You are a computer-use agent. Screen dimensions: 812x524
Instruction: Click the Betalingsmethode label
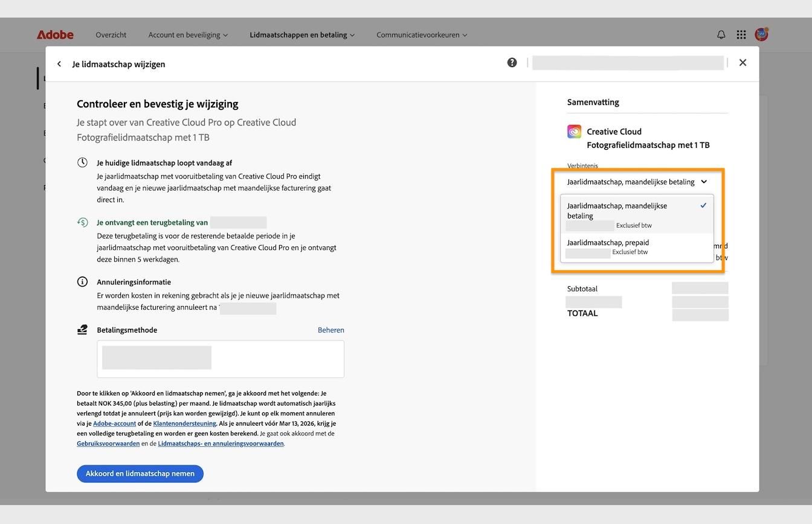(127, 330)
